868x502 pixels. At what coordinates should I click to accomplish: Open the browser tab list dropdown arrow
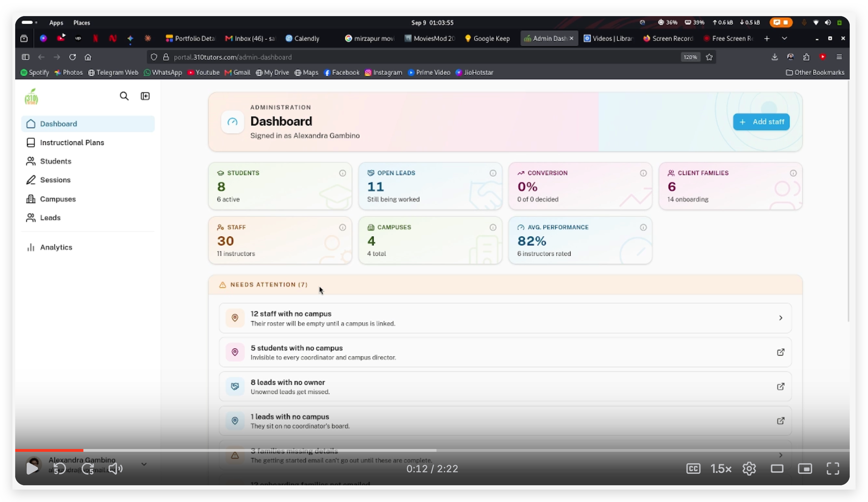coord(784,38)
